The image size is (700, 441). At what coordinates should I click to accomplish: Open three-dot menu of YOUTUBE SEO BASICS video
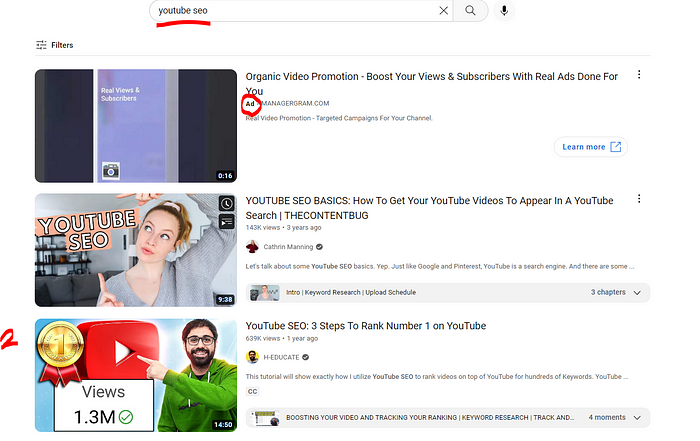point(639,199)
